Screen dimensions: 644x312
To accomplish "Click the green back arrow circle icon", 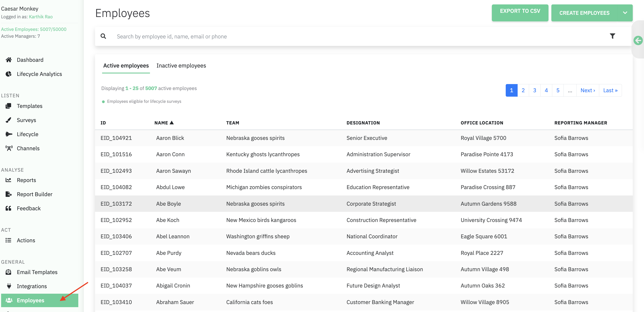I will coord(638,40).
